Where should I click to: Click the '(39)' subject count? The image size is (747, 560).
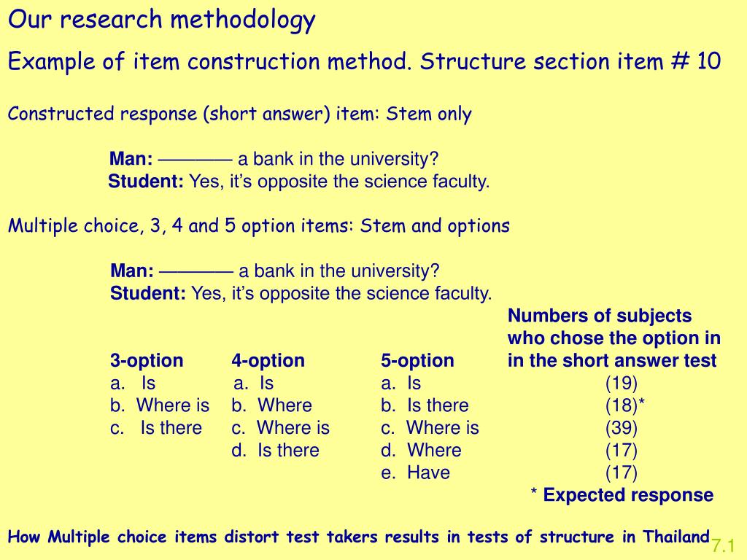(x=622, y=427)
